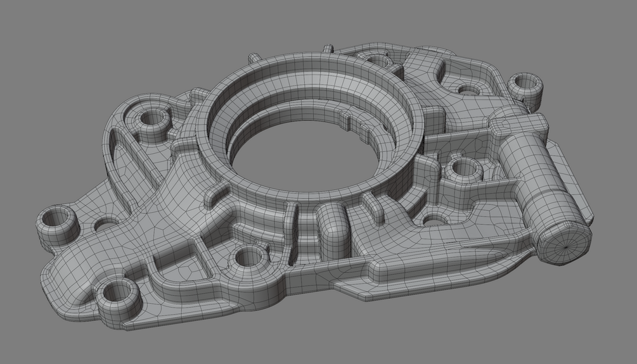Pick the bottom-left corner bolt boss hole
The width and height of the screenshot is (637, 364).
pos(117,294)
